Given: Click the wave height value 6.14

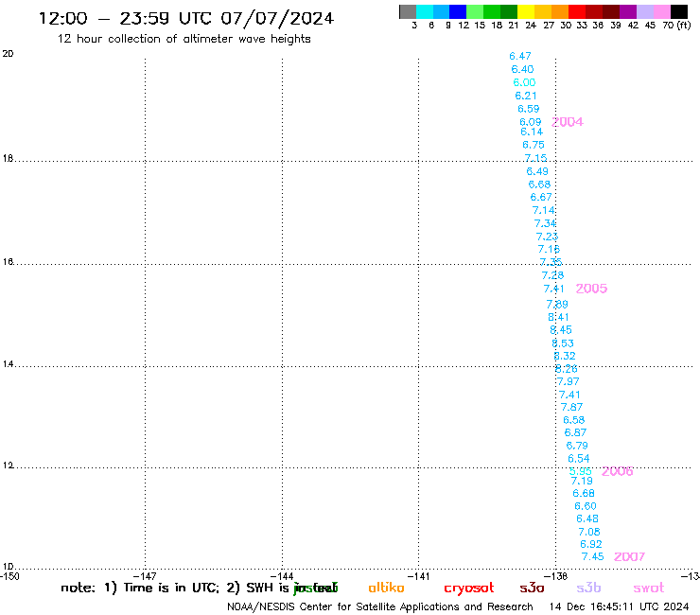Looking at the screenshot, I should [x=532, y=132].
